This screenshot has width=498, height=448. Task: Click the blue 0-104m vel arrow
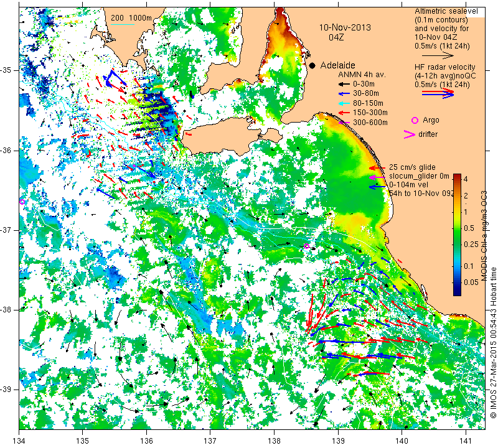377,187
